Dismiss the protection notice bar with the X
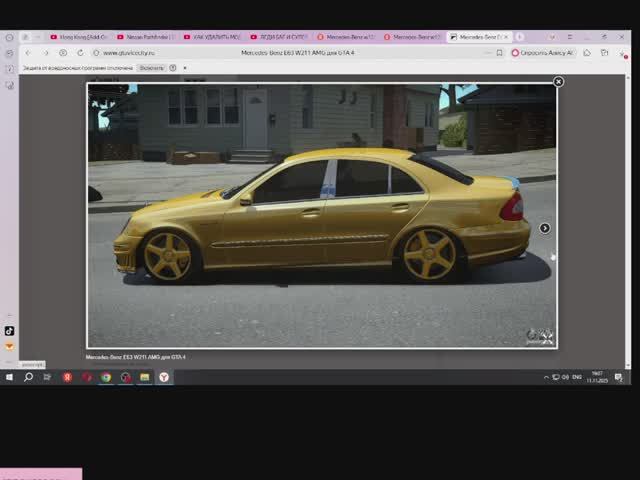640x480 pixels. click(185, 68)
